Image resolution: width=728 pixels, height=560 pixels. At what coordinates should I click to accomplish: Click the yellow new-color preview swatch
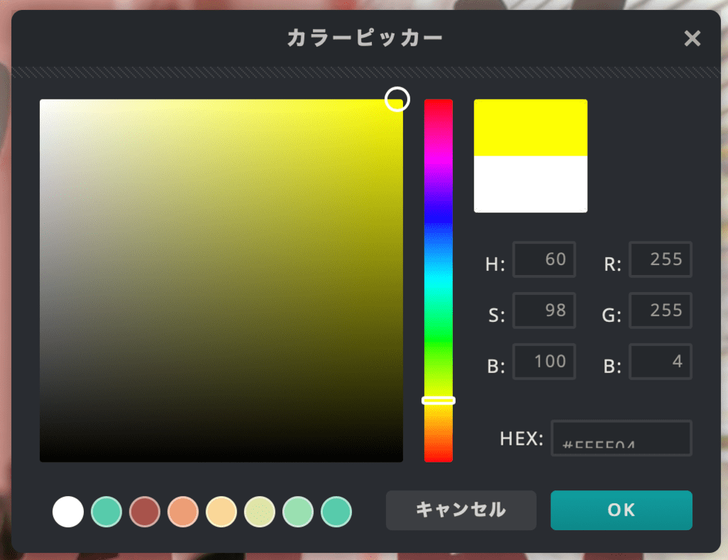click(x=530, y=128)
